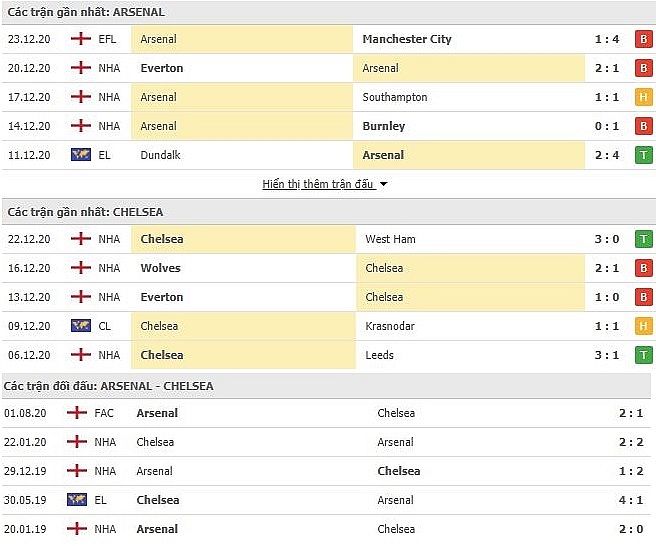Select 'Các trận gần nhất: ARSENAL' header

pyautogui.click(x=86, y=12)
